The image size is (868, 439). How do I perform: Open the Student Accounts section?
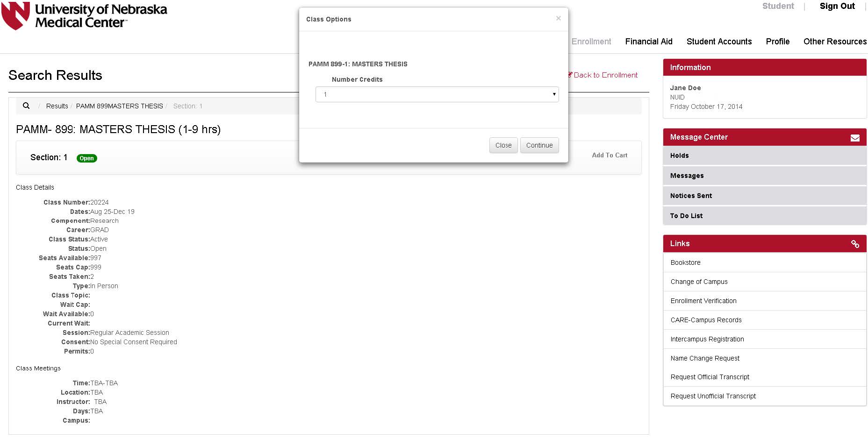pos(719,42)
